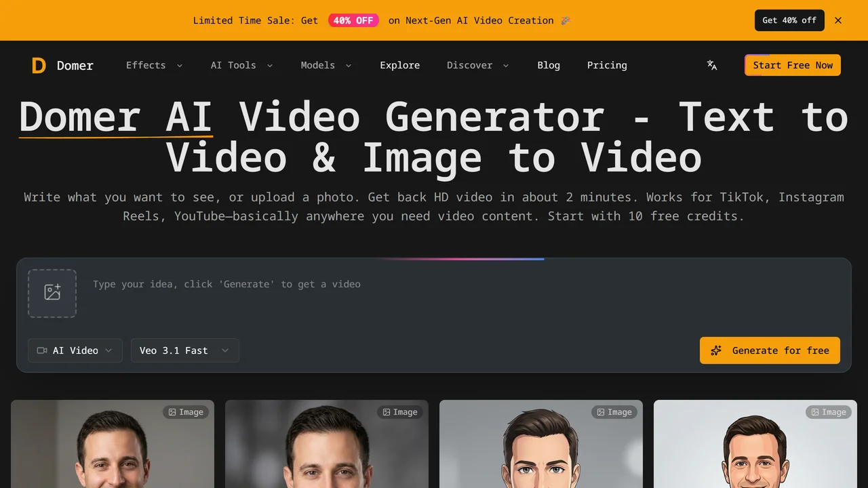Click the 'Get 40% off' banner button
Image resolution: width=868 pixels, height=488 pixels.
789,20
